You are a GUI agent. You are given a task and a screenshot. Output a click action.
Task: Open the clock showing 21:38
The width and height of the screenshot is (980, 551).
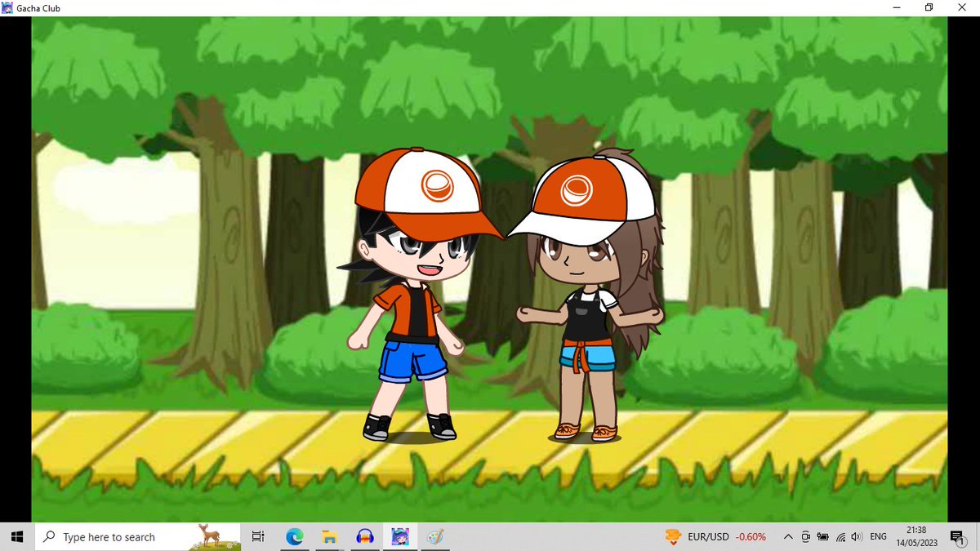coord(916,536)
